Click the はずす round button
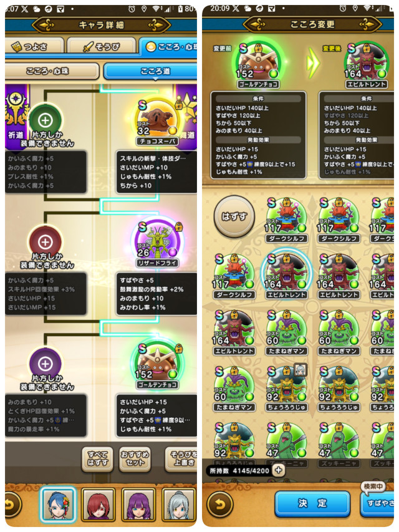This screenshot has height=532, width=399. pyautogui.click(x=234, y=216)
